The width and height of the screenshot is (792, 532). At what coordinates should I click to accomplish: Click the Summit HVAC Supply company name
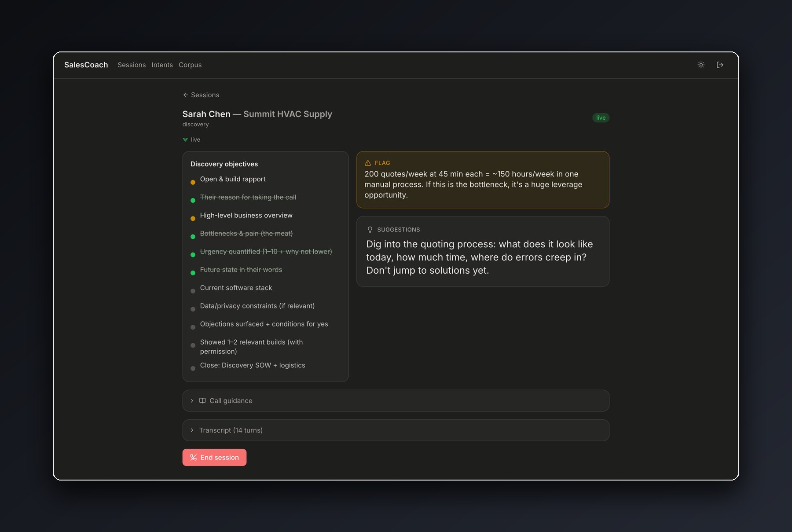pyautogui.click(x=288, y=114)
